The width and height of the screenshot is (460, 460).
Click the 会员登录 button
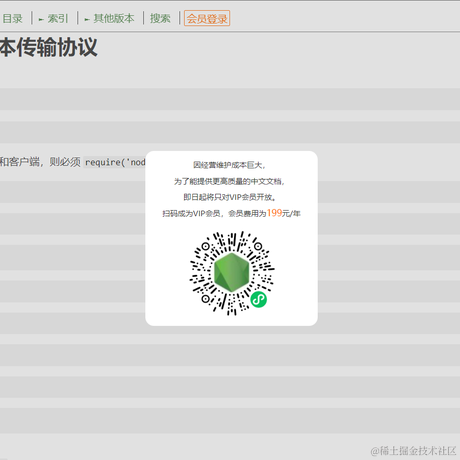pos(207,18)
